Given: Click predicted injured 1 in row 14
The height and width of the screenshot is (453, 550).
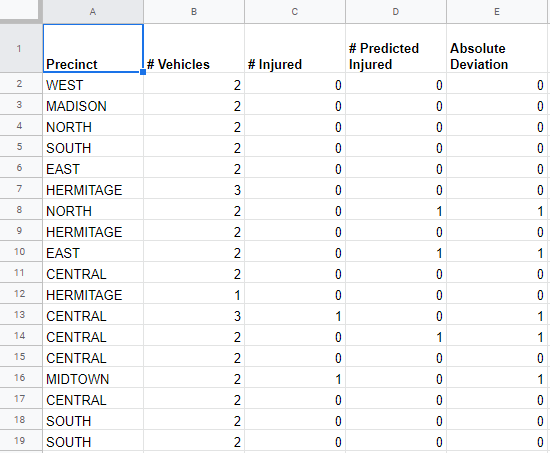Looking at the screenshot, I should coord(396,335).
